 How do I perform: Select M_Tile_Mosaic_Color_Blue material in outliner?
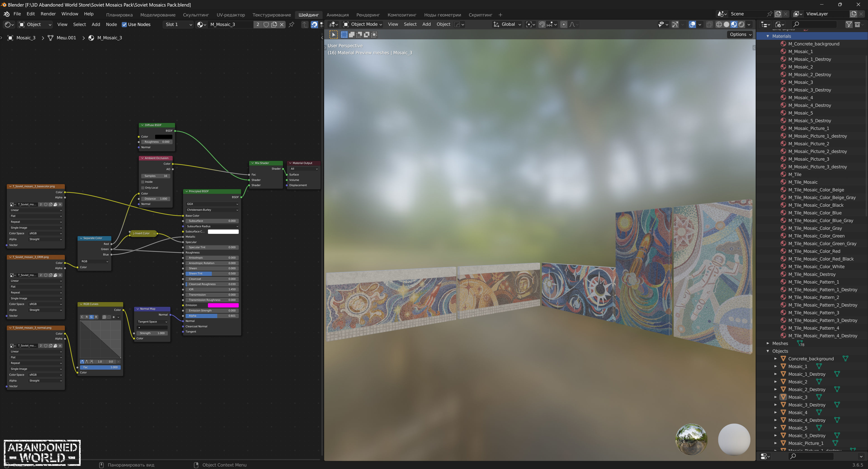(815, 213)
